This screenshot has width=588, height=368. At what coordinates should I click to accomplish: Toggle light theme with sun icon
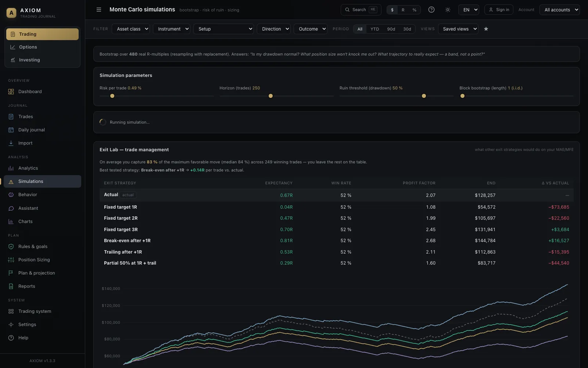coord(448,10)
